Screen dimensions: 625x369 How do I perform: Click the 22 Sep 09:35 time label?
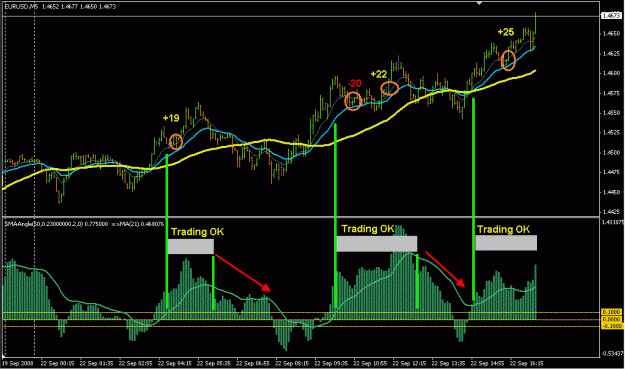click(x=331, y=363)
